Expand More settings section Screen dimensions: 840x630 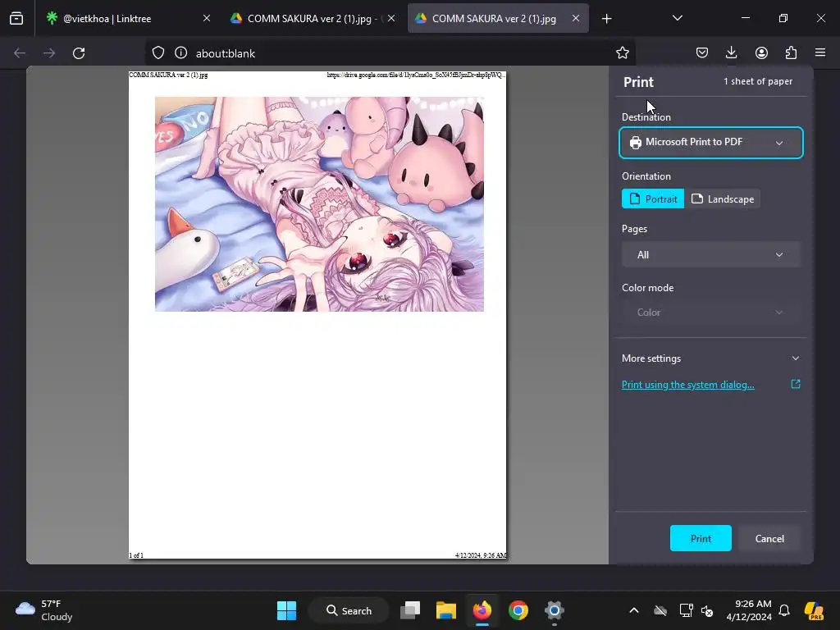coord(711,358)
